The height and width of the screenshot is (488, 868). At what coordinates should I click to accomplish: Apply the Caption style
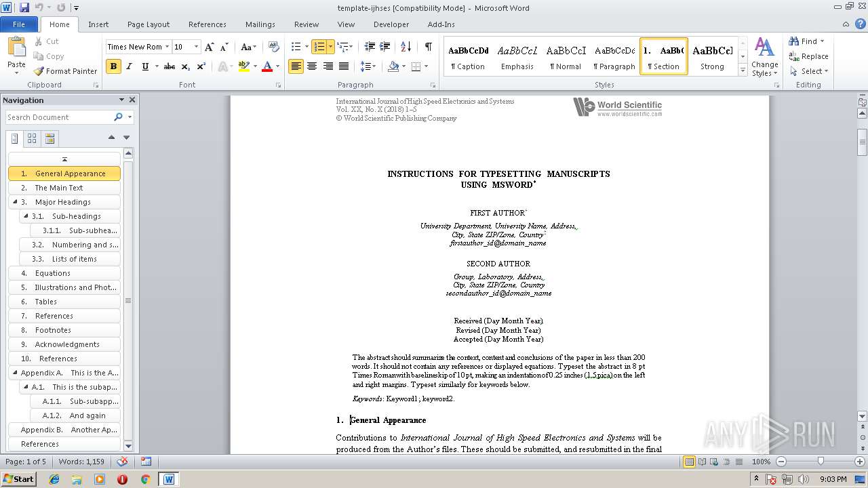point(469,56)
